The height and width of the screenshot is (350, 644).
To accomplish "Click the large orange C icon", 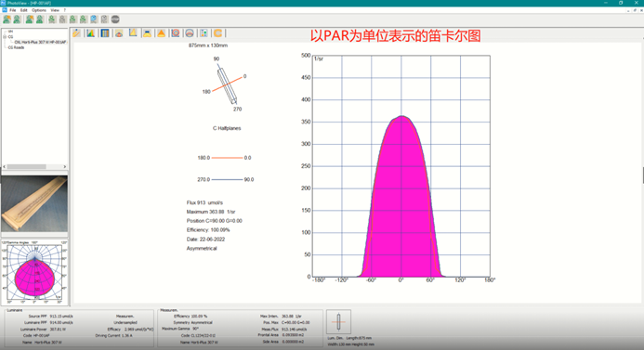I will (217, 33).
